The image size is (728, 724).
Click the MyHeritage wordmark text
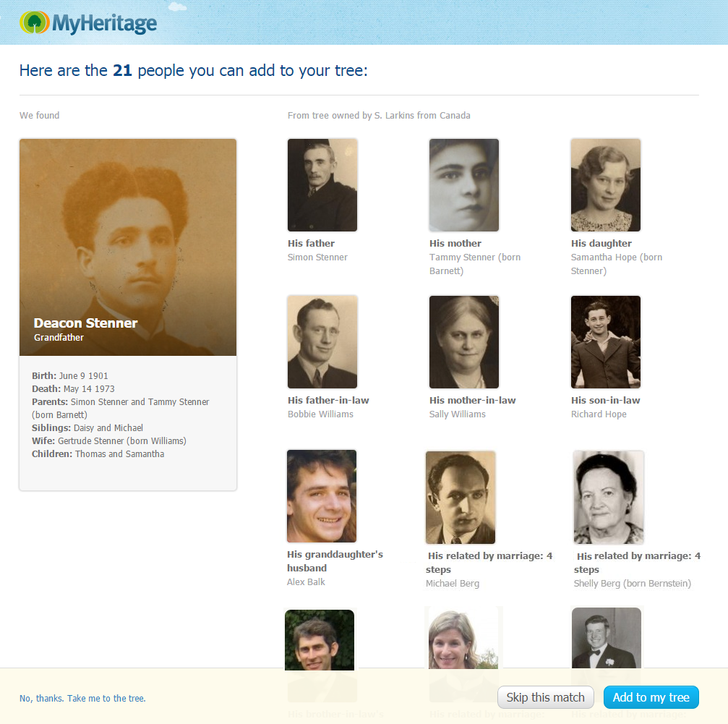(104, 23)
